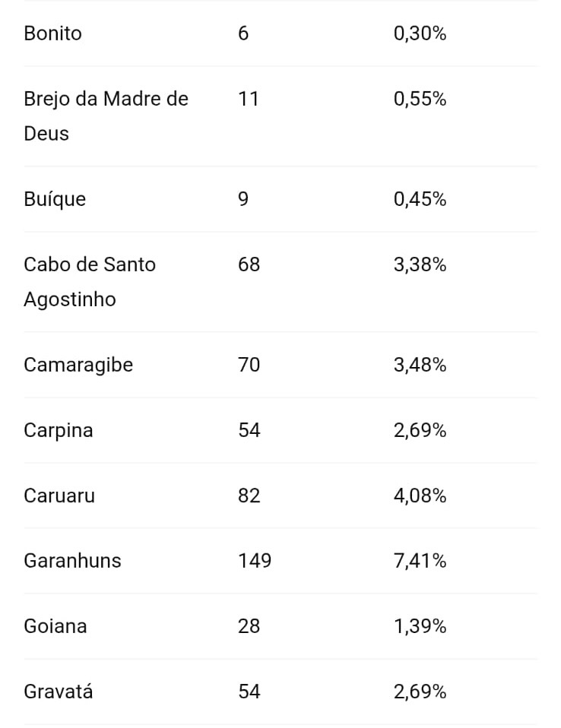Select the Cabo de Santo Agostinho cell
Screen dimensions: 561x728
tap(90, 281)
